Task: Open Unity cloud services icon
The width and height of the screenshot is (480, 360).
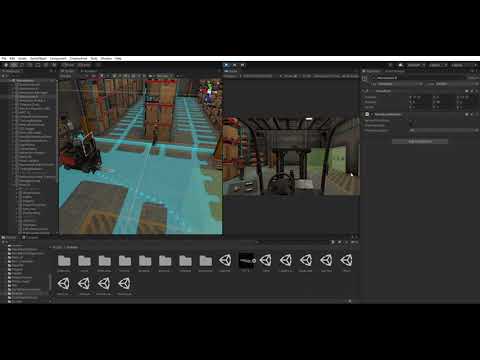Action: [x=401, y=65]
